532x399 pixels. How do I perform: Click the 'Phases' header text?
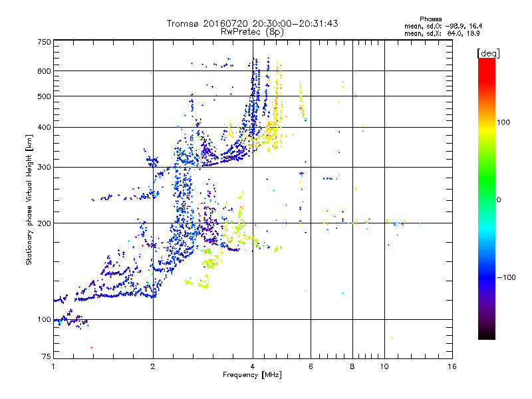[x=431, y=19]
